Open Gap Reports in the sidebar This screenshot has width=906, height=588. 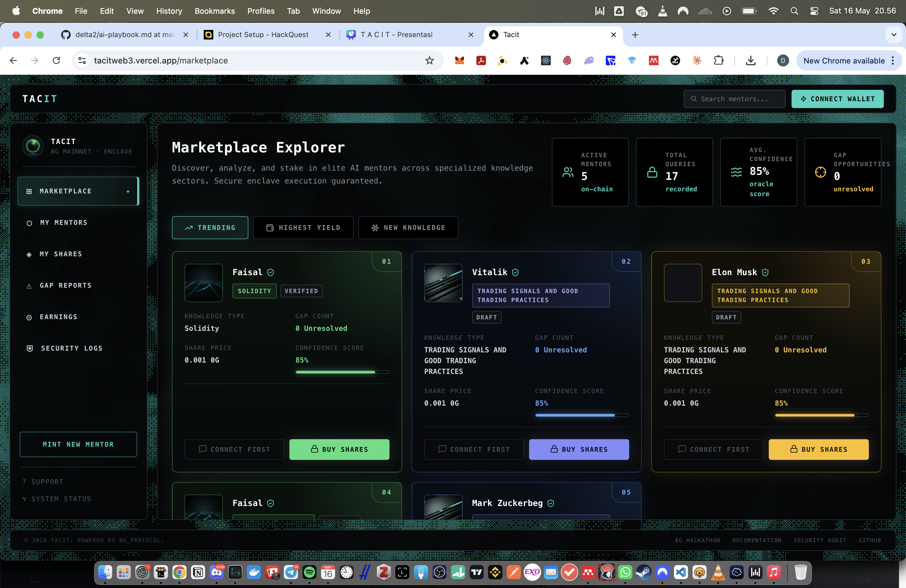point(78,286)
